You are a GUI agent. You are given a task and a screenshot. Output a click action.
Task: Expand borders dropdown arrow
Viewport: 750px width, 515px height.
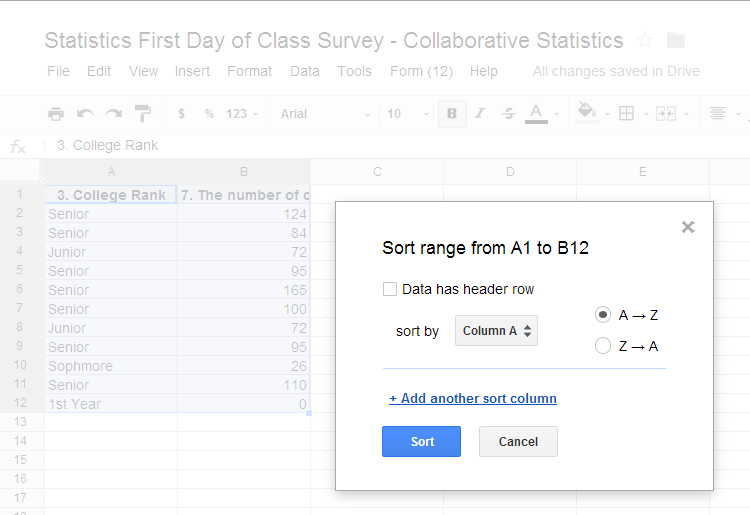[646, 114]
